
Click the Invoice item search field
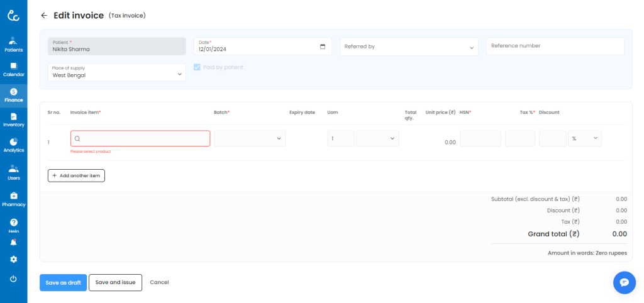click(x=140, y=138)
